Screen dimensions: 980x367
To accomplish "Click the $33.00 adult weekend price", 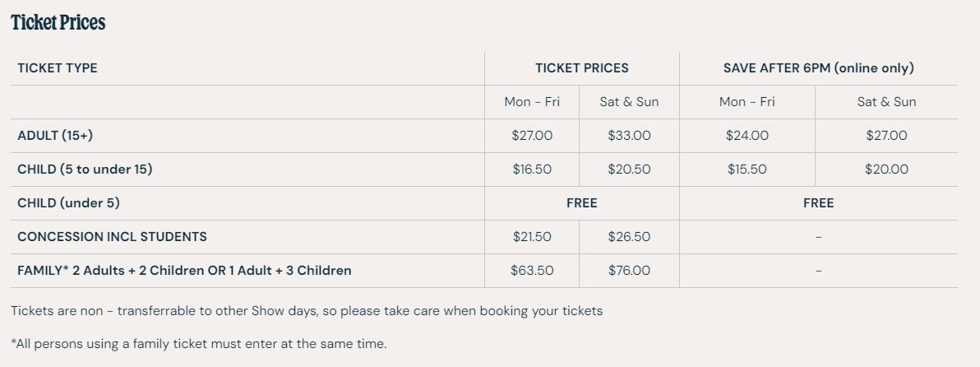I will [x=630, y=136].
